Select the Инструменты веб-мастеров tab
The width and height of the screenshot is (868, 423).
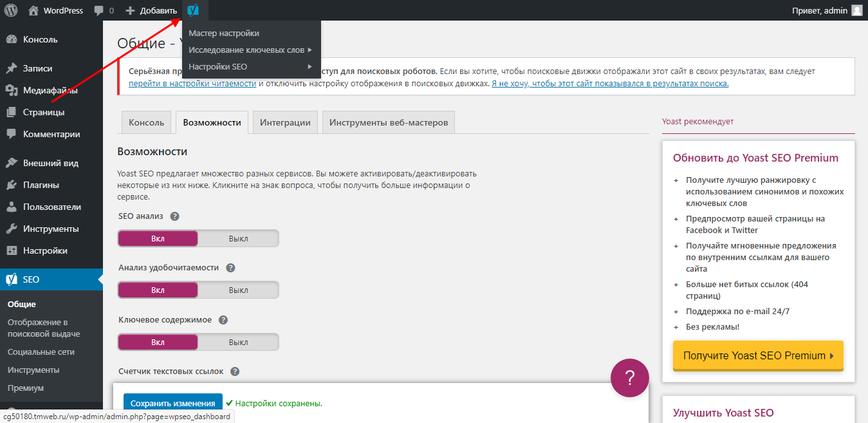pyautogui.click(x=387, y=122)
